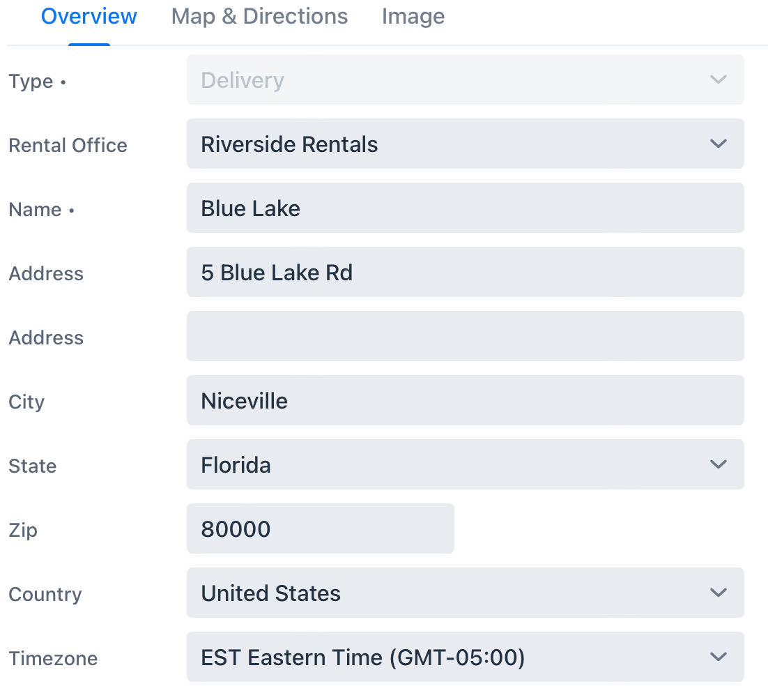Click the Name label
Image resolution: width=768 pixels, height=700 pixels.
point(36,210)
